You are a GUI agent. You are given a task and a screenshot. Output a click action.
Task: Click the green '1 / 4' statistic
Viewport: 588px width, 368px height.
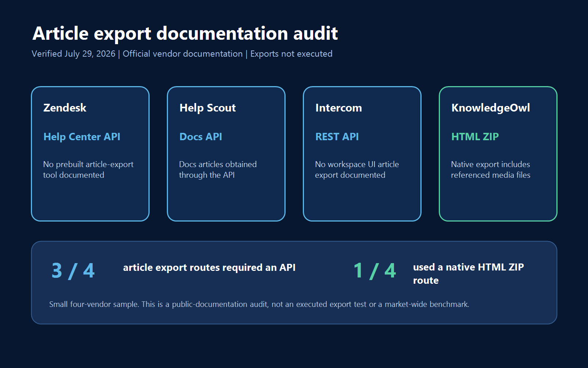point(374,271)
